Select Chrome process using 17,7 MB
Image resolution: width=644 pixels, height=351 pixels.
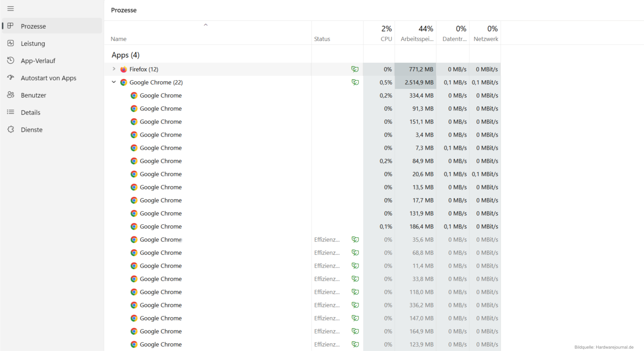(302, 200)
